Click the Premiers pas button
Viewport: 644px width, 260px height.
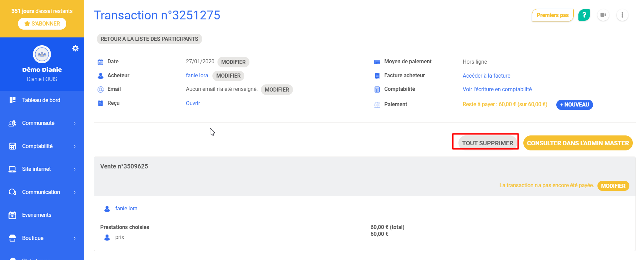553,15
